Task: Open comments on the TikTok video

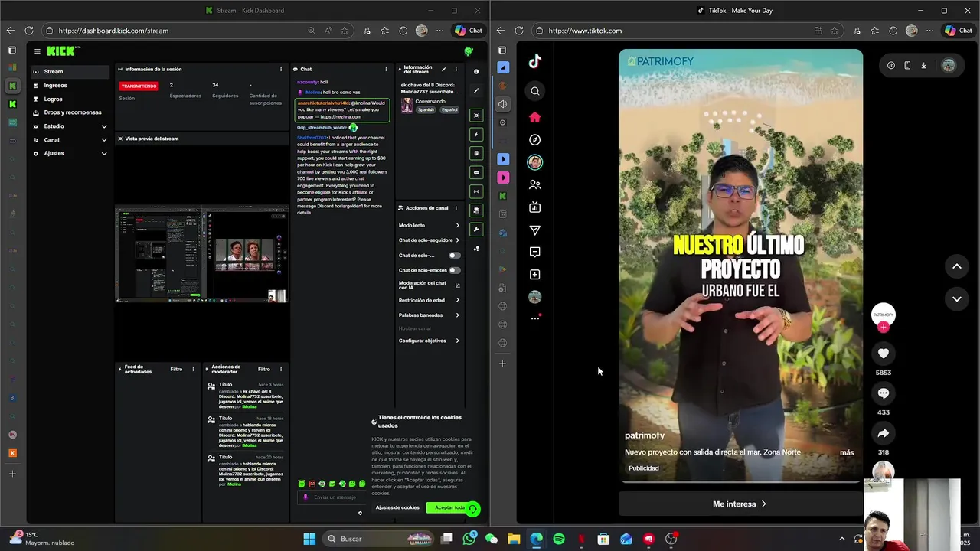Action: 884,393
